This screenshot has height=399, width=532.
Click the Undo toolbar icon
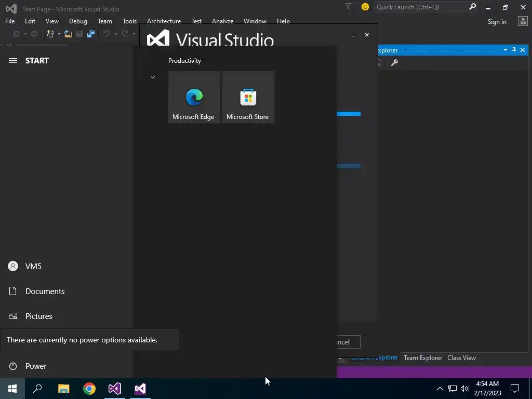pos(107,34)
